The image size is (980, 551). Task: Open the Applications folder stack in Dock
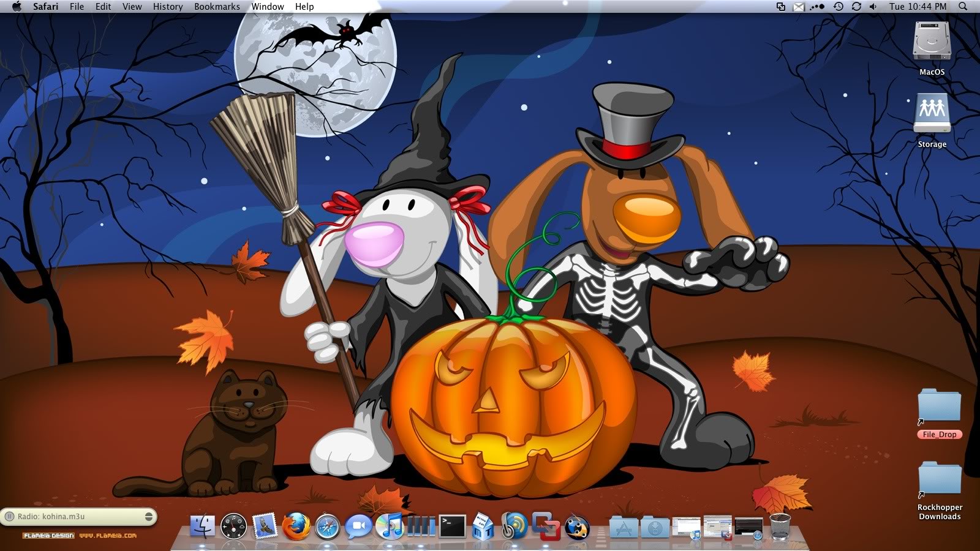[624, 527]
